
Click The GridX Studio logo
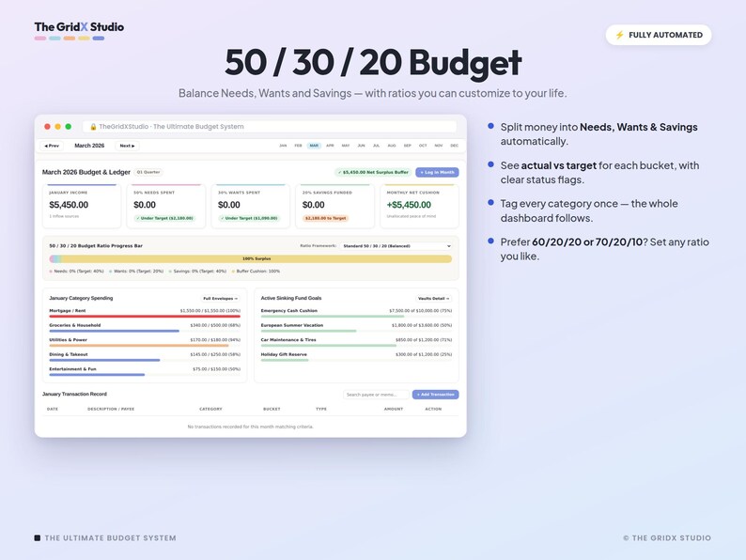(79, 30)
